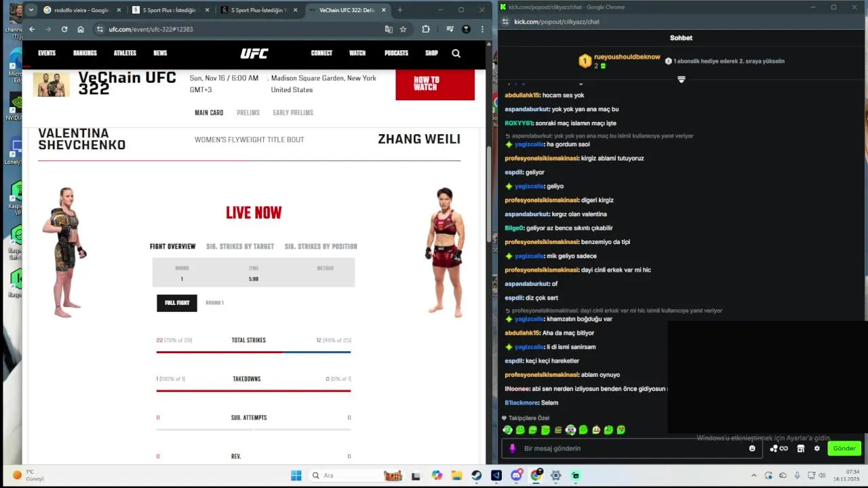
Task: Switch to S Sport Plus-İstediğin tab
Action: (259, 10)
